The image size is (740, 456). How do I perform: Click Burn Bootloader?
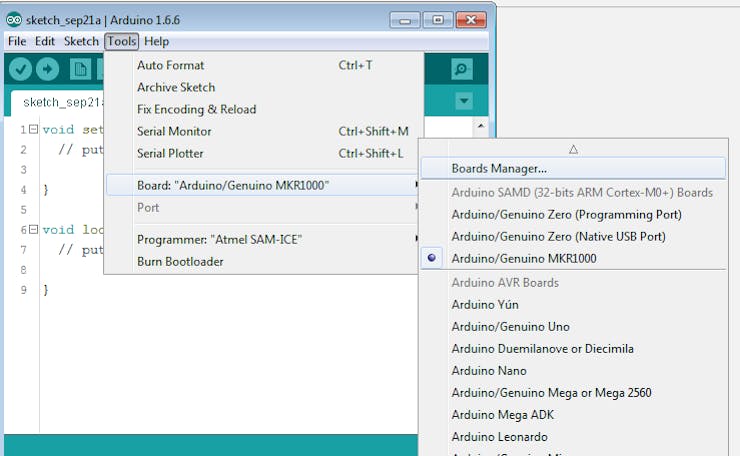tap(262, 262)
